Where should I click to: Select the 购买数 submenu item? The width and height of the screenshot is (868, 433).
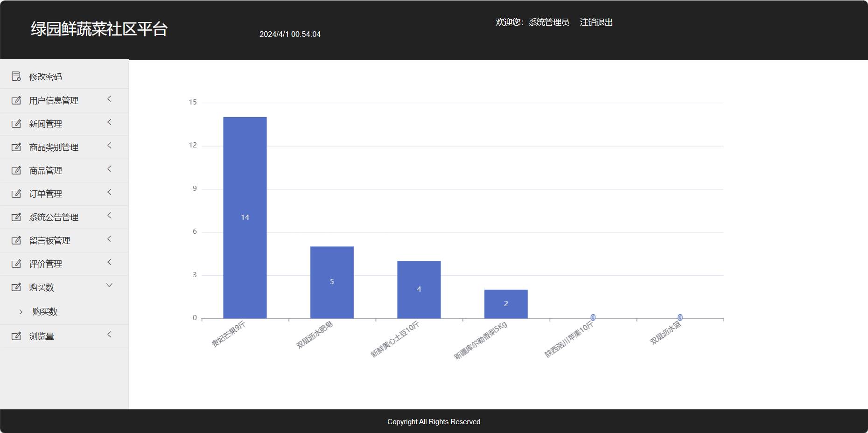pos(45,312)
